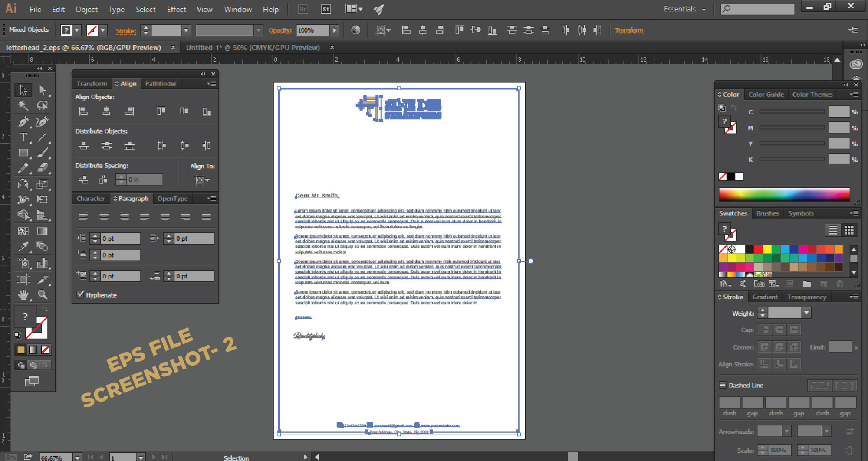Select the Rectangle tool
Viewport: 868px width, 461px height.
pyautogui.click(x=23, y=152)
